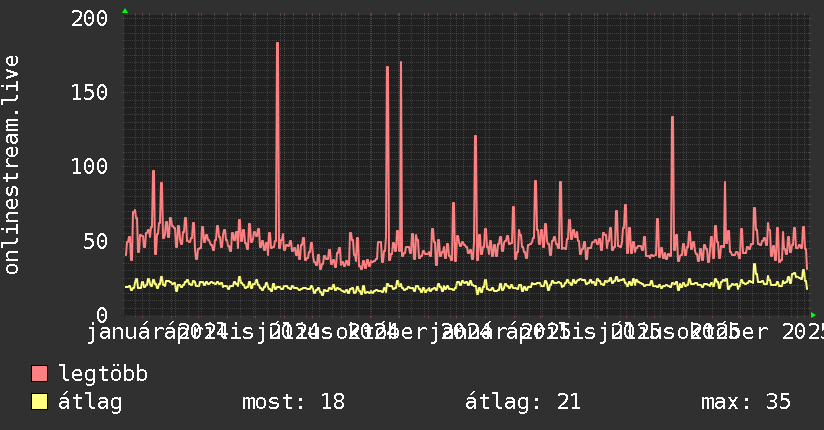Click the y-axis label 150

pyautogui.click(x=89, y=93)
